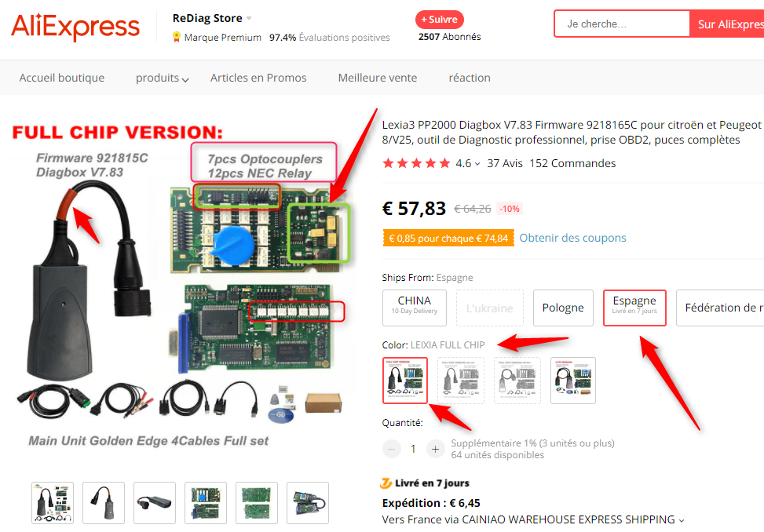Expand the 4.6 rating breakdown chevron
The height and width of the screenshot is (532, 764).
477,164
